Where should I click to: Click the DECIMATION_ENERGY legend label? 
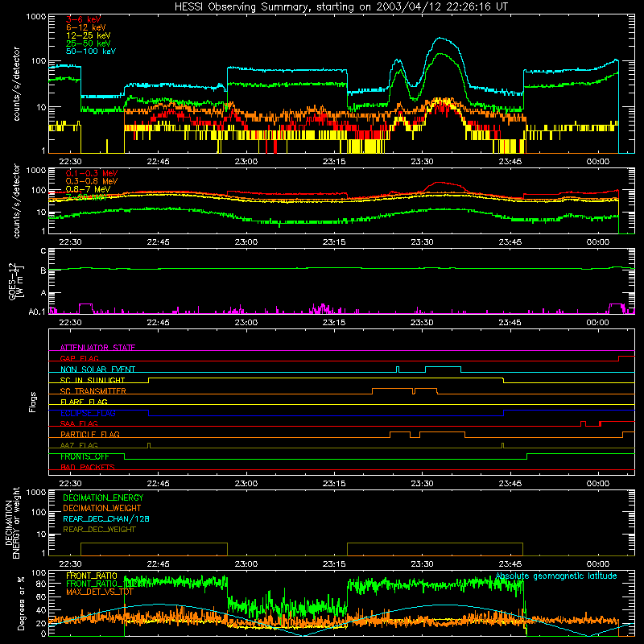tap(103, 497)
